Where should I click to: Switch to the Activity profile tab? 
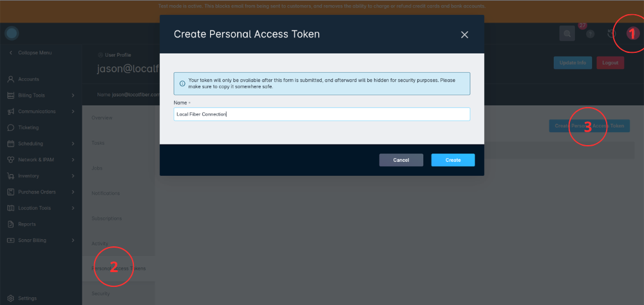pyautogui.click(x=118, y=244)
